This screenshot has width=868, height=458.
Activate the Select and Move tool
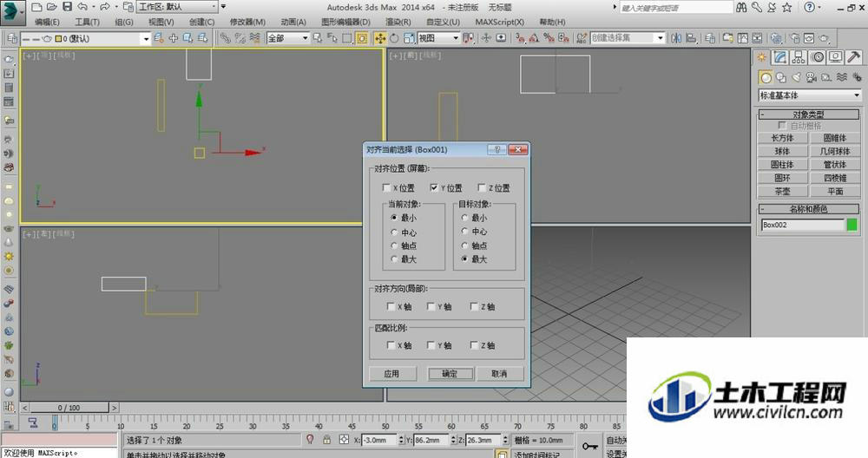(380, 37)
